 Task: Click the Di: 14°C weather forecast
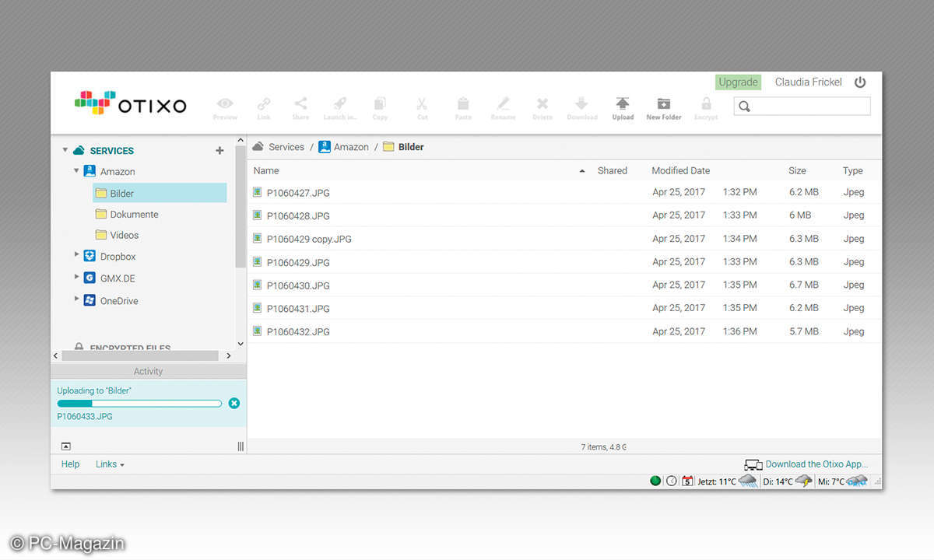[788, 481]
